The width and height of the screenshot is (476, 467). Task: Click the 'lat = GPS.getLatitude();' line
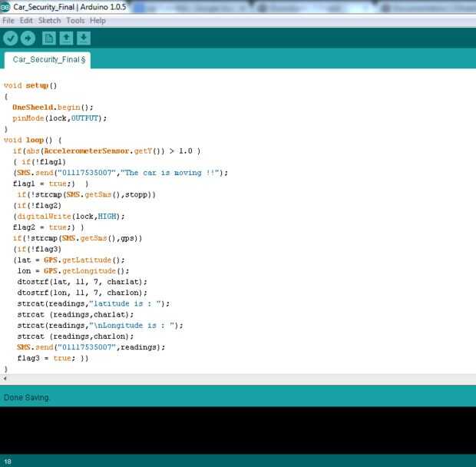[x=69, y=260]
